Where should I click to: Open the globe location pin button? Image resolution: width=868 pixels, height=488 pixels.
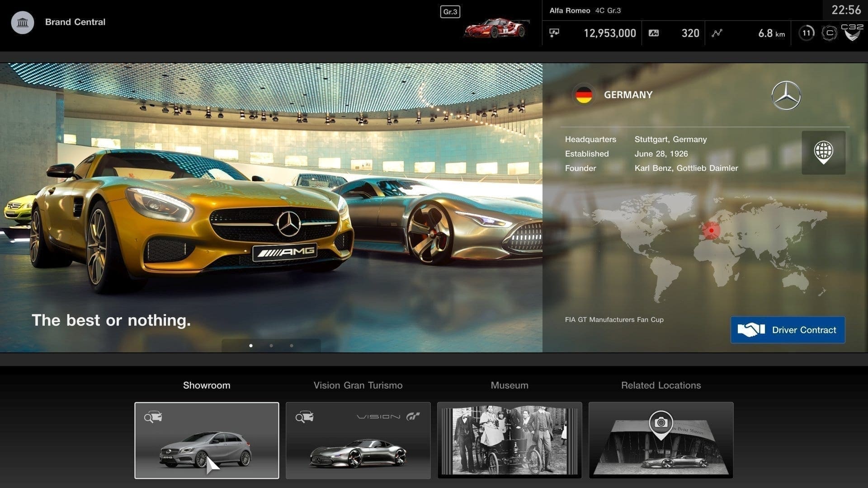(823, 152)
